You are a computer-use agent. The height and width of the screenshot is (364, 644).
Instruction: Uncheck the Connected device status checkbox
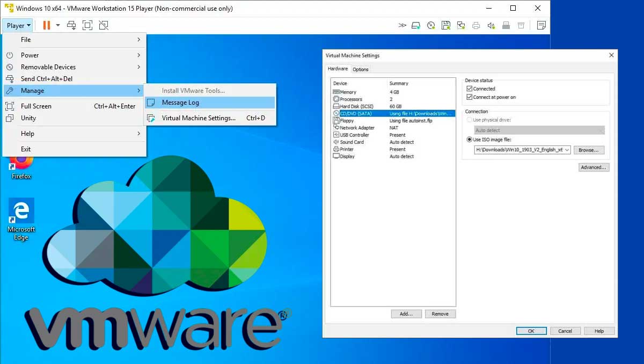click(470, 89)
